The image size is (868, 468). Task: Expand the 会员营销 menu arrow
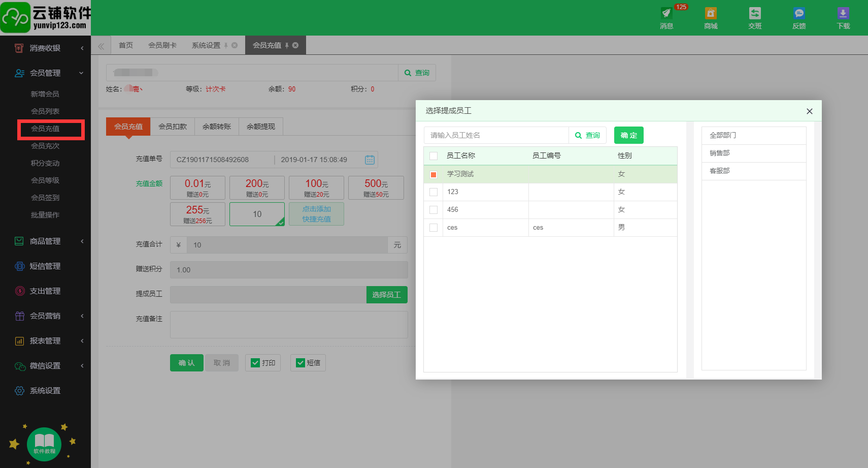[x=82, y=316]
